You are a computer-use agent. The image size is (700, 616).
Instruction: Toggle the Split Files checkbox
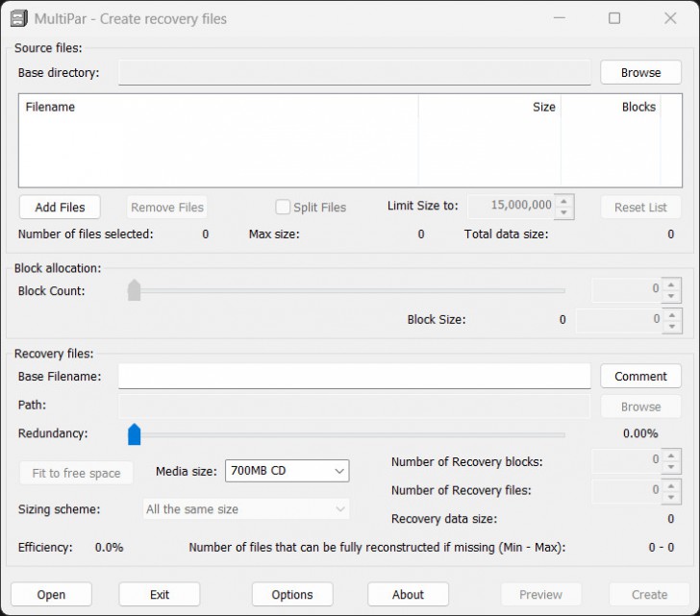click(283, 207)
